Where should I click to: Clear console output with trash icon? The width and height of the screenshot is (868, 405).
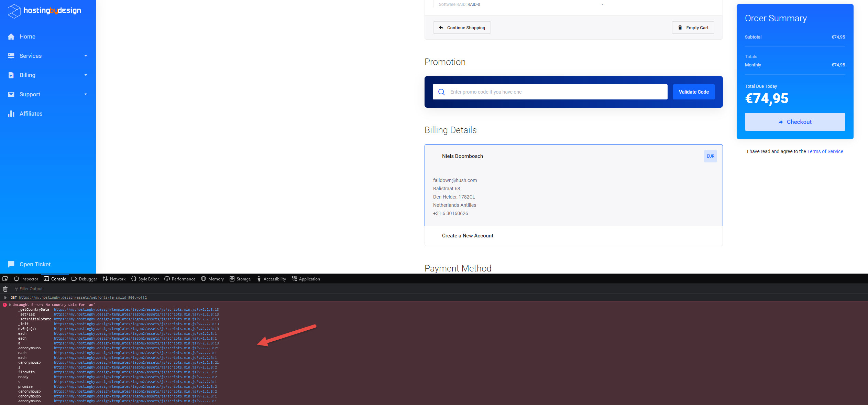5,289
